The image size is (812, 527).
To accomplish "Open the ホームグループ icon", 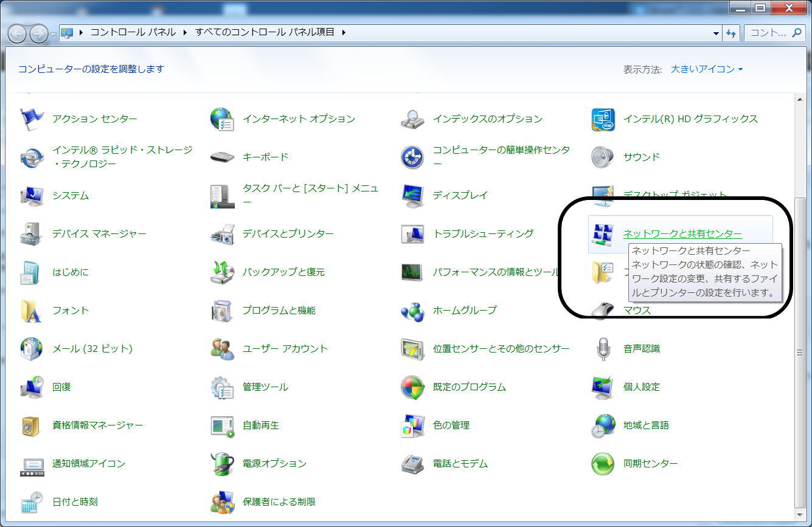I will point(412,311).
